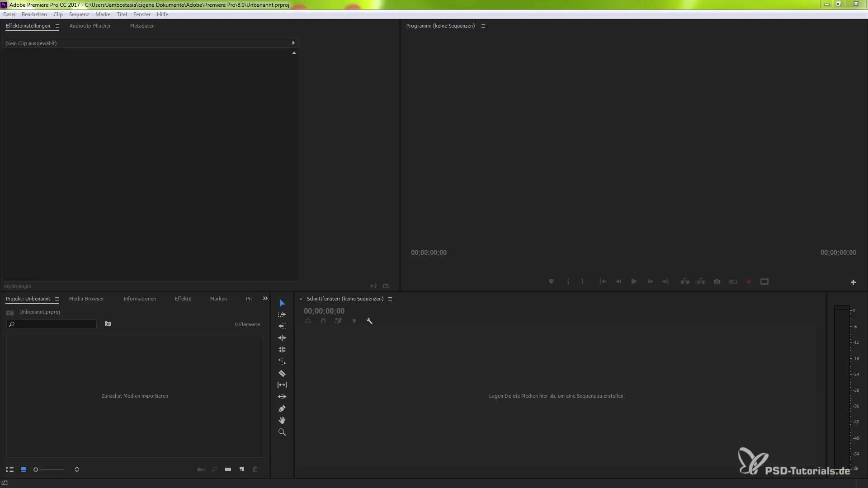Toggle audio play icon in Effect Controls footer

point(373,286)
